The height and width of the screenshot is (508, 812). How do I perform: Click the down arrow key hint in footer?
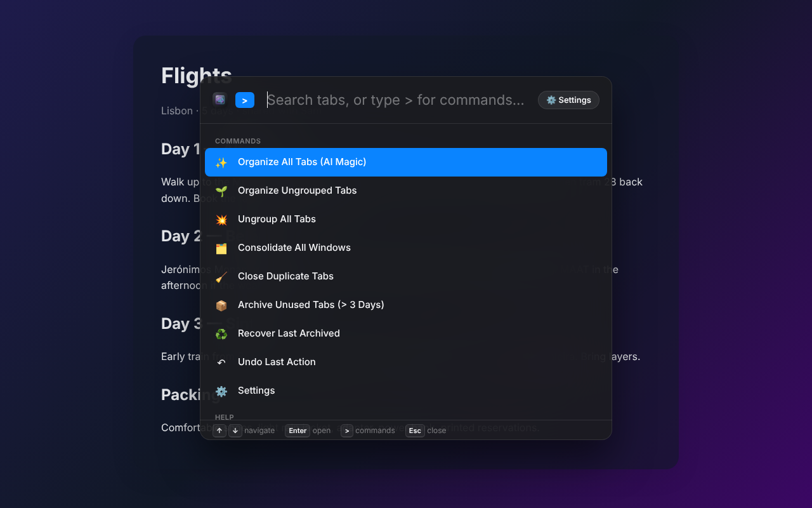click(235, 431)
